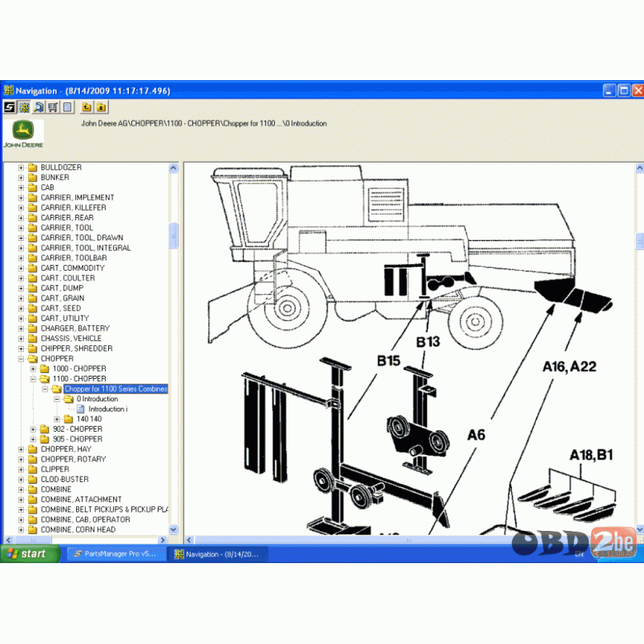Expand the 905 - CHOPPER node
Image resolution: width=644 pixels, height=644 pixels.
33,439
